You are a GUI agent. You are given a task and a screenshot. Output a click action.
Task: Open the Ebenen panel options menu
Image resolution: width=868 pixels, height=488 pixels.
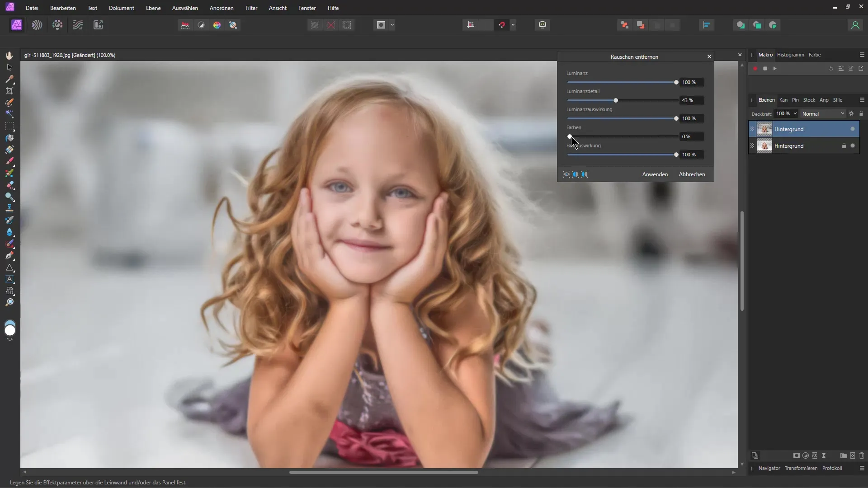click(x=862, y=100)
